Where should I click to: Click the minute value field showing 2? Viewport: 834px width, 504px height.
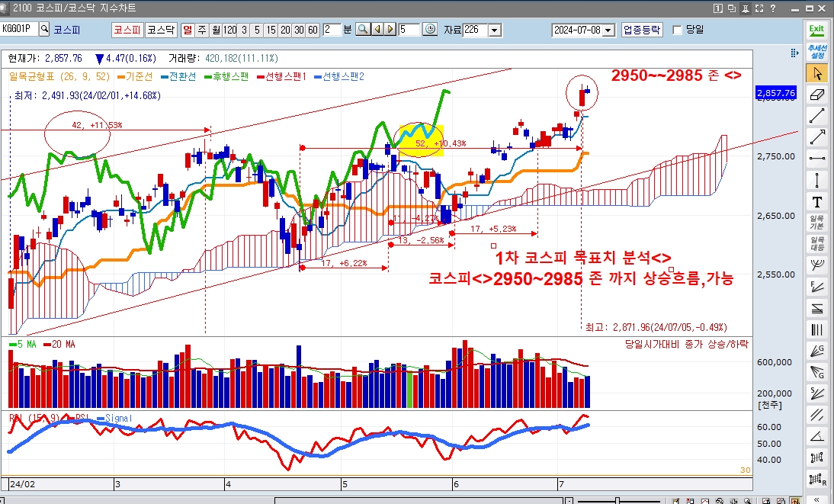[332, 30]
